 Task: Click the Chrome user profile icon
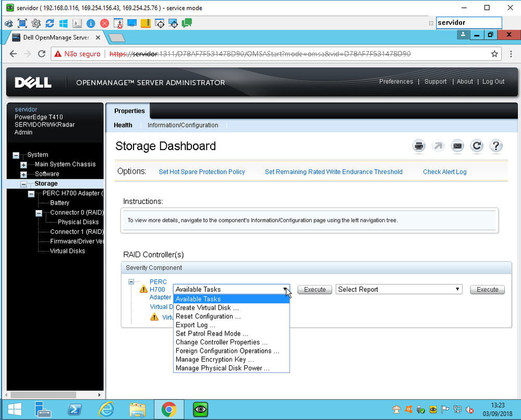(x=463, y=34)
